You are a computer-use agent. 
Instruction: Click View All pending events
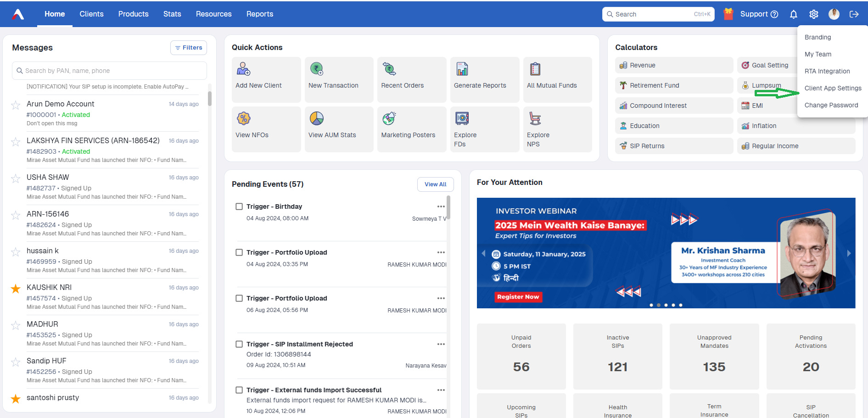coord(435,184)
